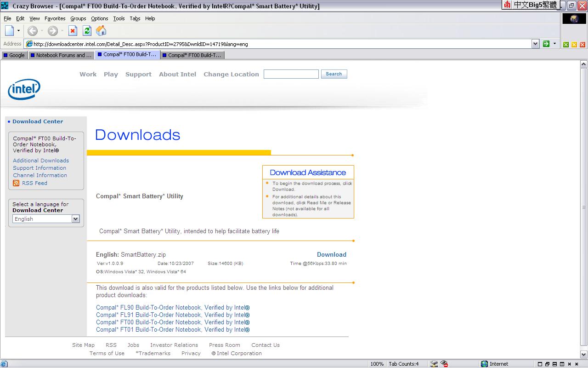The image size is (588, 368).
Task: Open the Compal FL90 Build-To-Order Notebook link
Action: click(x=173, y=308)
